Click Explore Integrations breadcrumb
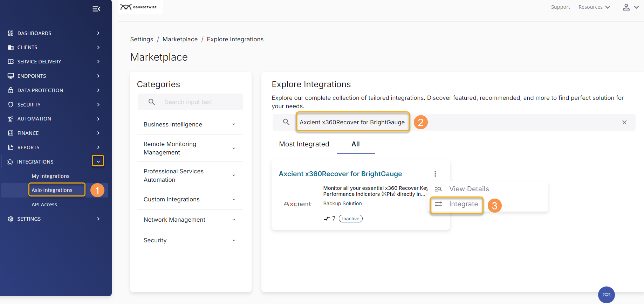644x304 pixels. click(235, 39)
